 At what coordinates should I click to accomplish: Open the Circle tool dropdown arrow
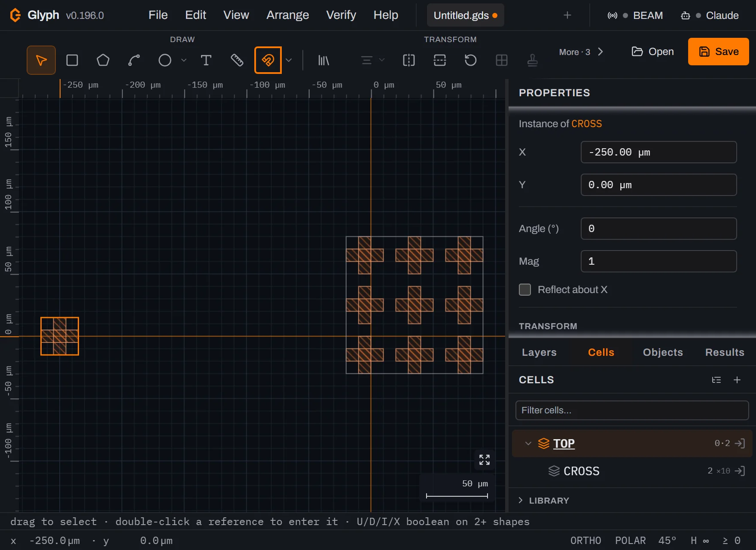coord(184,60)
